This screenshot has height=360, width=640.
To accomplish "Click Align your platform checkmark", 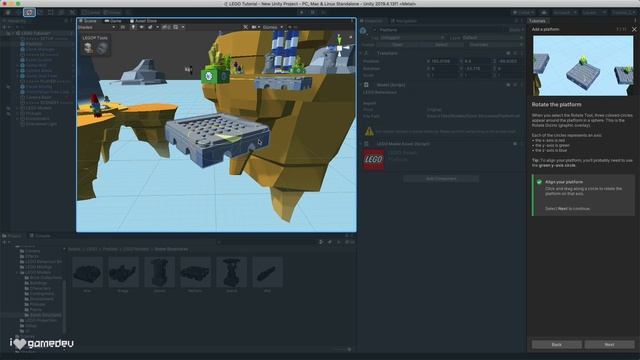I will coord(539,182).
